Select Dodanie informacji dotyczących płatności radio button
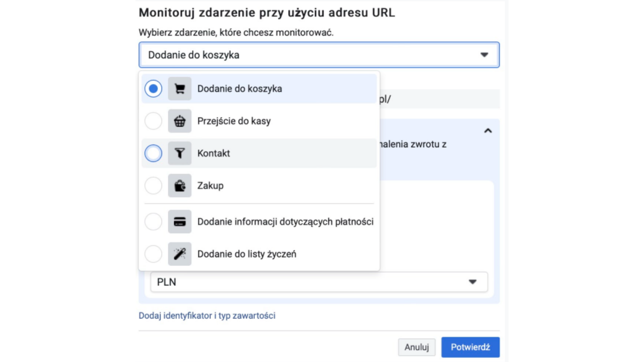 [x=153, y=222]
